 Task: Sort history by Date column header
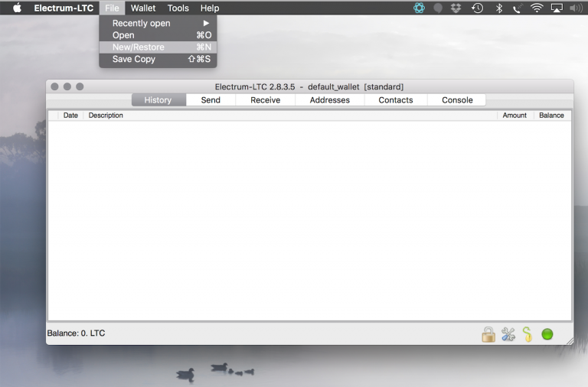70,115
